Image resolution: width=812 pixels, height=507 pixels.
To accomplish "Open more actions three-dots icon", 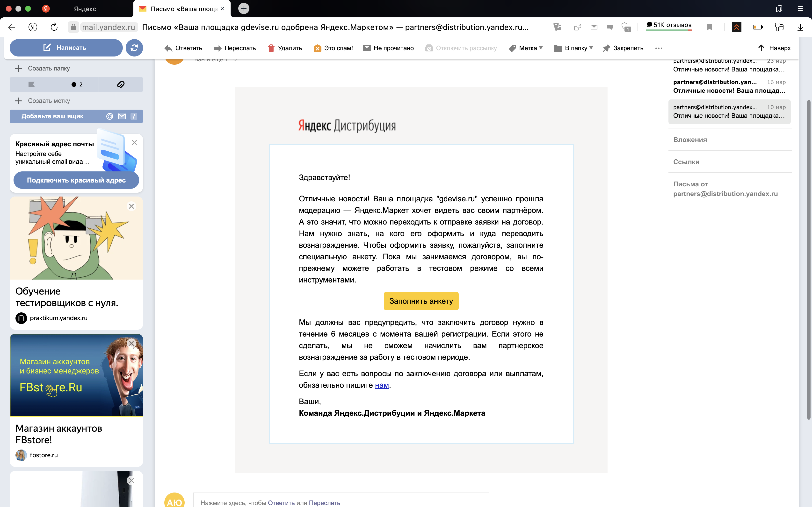I will [x=659, y=48].
